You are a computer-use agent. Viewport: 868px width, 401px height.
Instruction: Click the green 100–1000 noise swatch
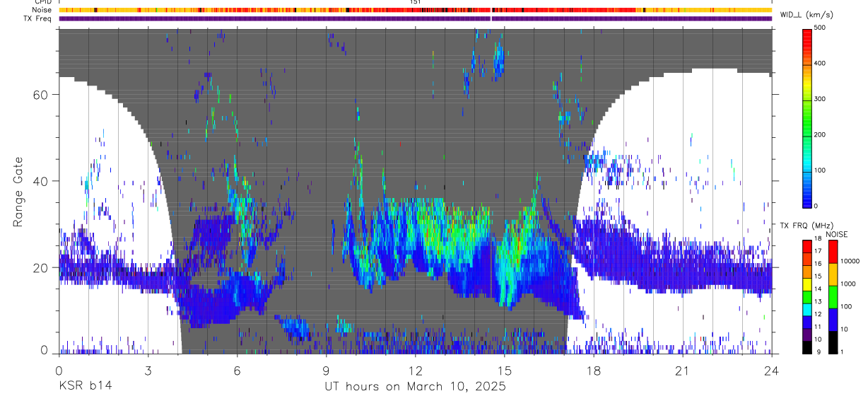coord(832,296)
